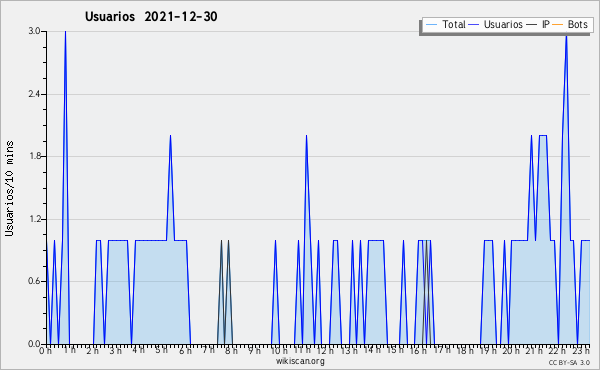600x370 pixels.
Task: Click the CC BY-SA 3.0 license text
Action: click(x=569, y=363)
